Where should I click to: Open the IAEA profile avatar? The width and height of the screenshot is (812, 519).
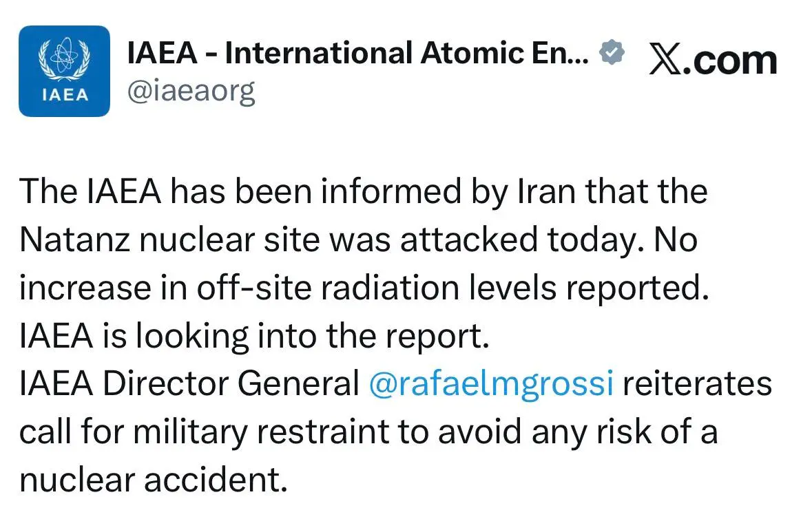click(x=64, y=71)
